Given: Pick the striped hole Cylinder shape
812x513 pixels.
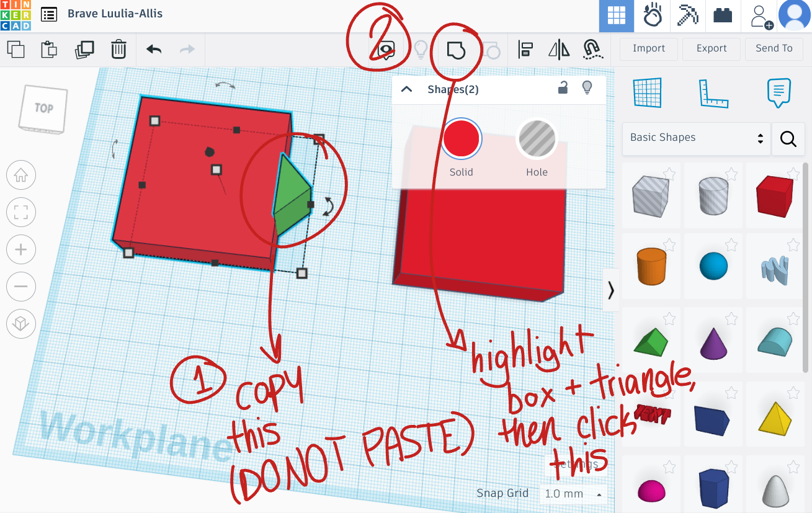Looking at the screenshot, I should (713, 195).
